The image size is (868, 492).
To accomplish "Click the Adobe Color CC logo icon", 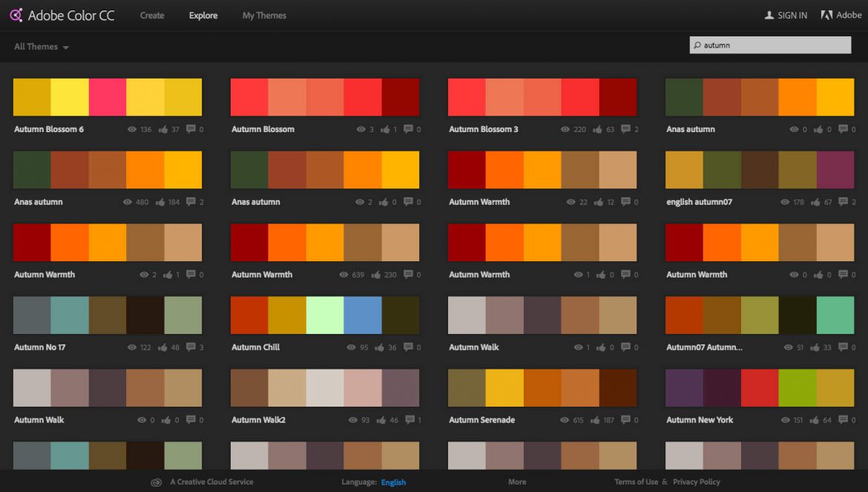I will pyautogui.click(x=16, y=15).
